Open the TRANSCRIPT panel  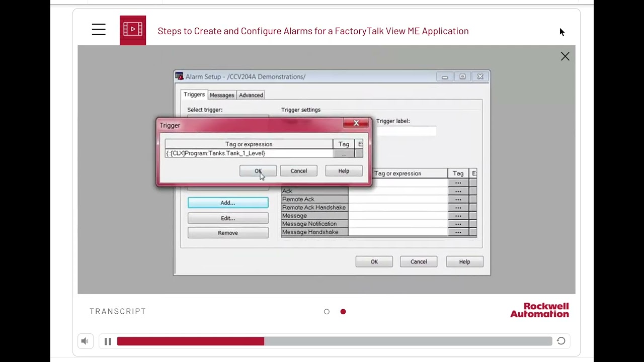point(118,311)
